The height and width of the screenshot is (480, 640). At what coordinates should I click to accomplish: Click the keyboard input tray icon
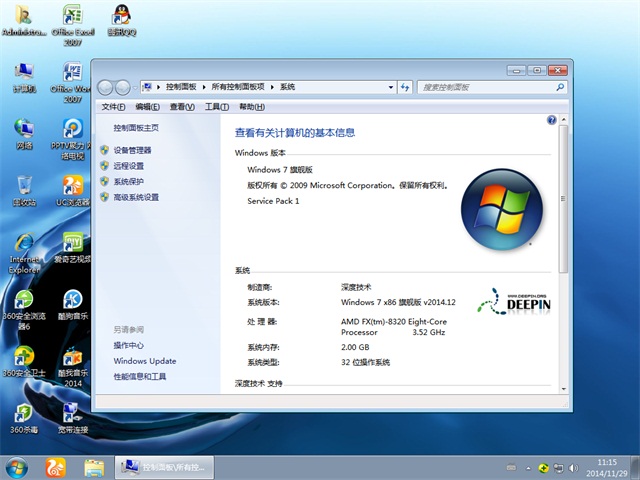point(511,468)
